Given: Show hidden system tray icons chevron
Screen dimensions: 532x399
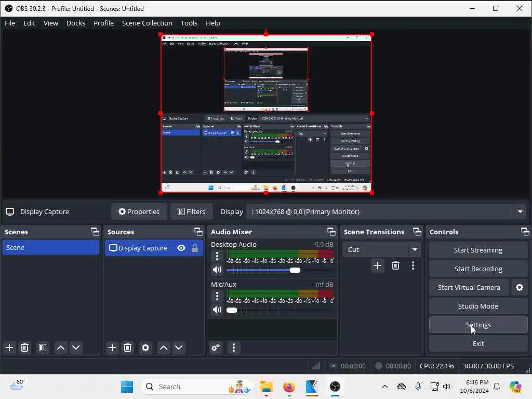Looking at the screenshot, I should click(385, 387).
